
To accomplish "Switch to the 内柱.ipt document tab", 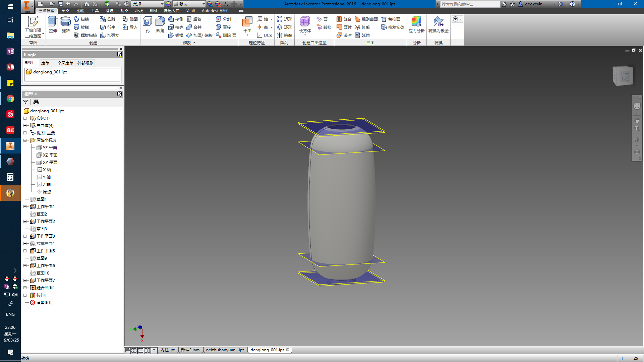I will [168, 350].
